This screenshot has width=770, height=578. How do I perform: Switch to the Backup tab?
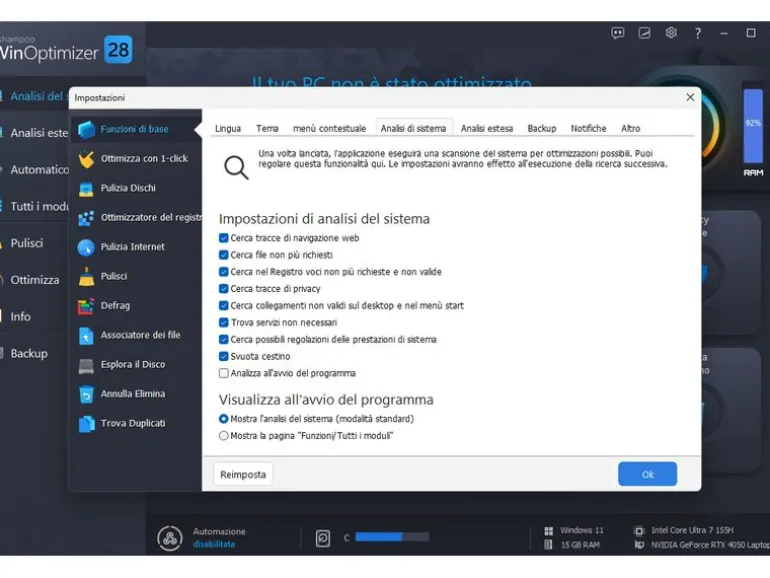pos(542,129)
